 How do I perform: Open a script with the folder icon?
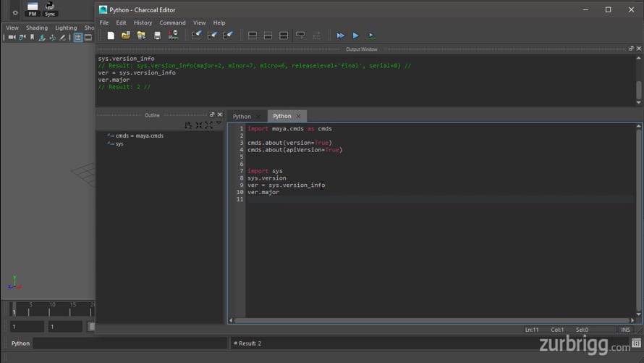tap(126, 36)
